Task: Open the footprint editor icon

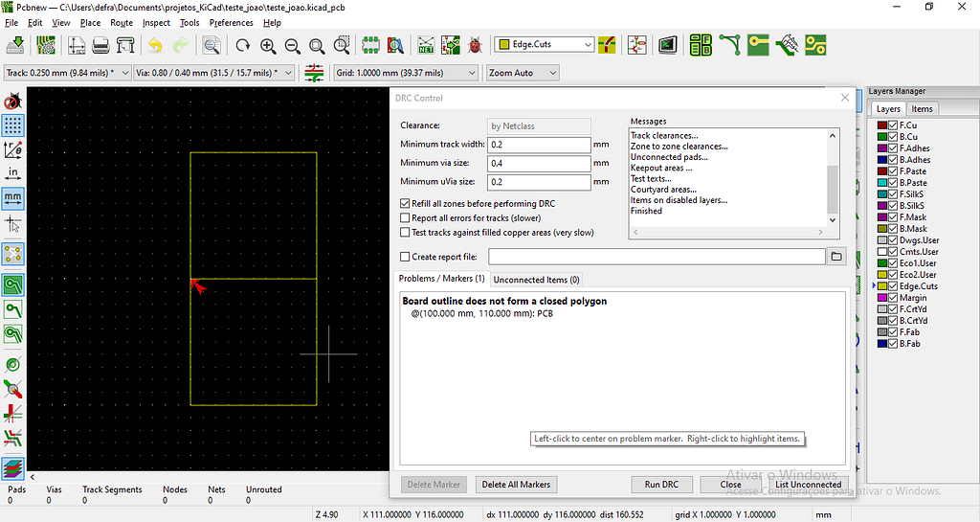Action: point(370,45)
